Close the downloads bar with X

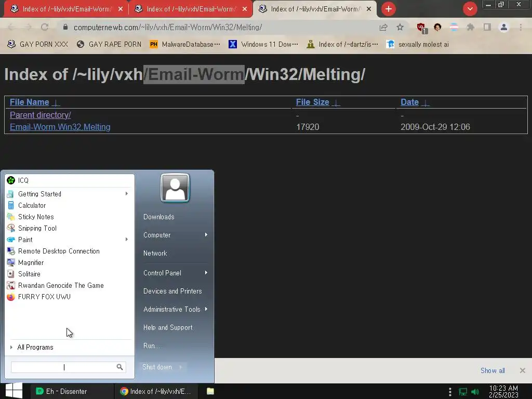523,370
